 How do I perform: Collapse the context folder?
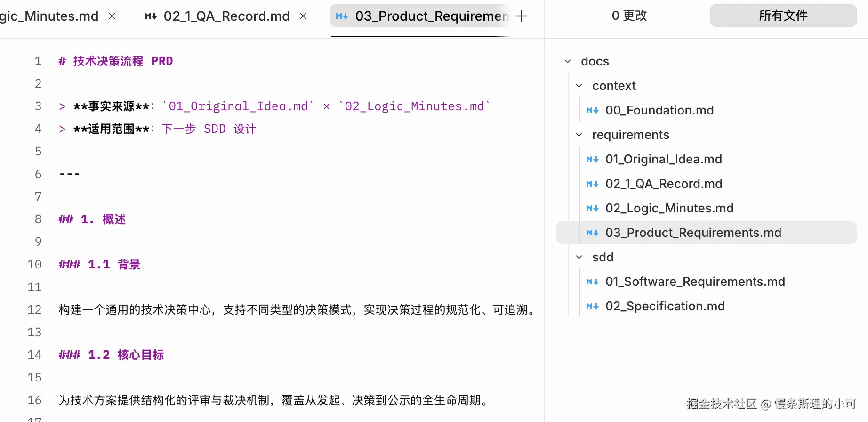coord(579,86)
